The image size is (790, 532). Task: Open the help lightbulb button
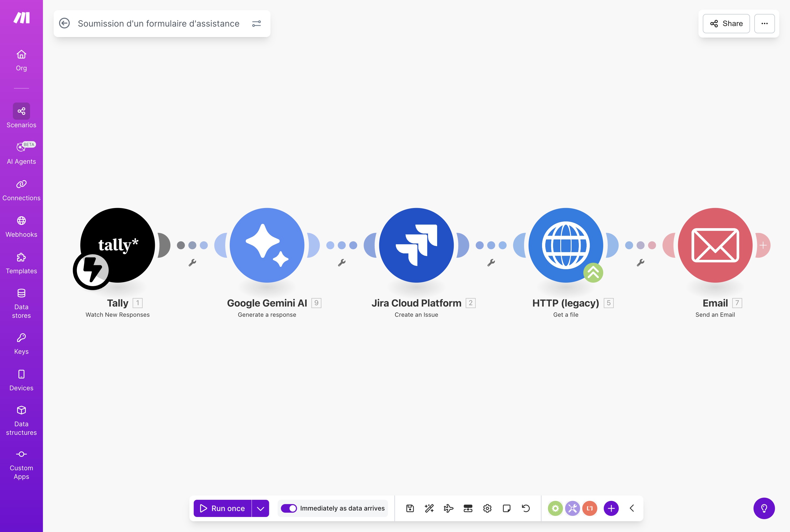[x=764, y=508]
